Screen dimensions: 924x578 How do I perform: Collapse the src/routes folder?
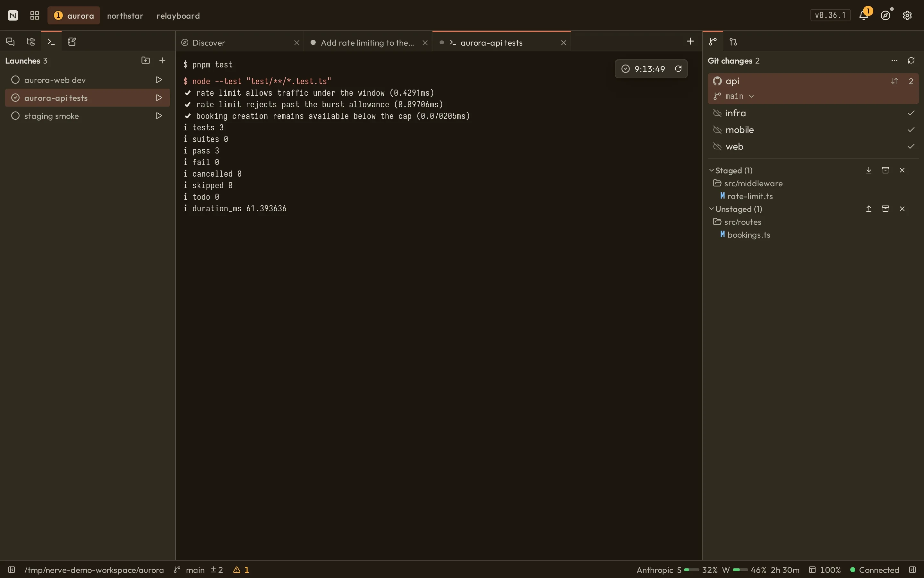737,222
